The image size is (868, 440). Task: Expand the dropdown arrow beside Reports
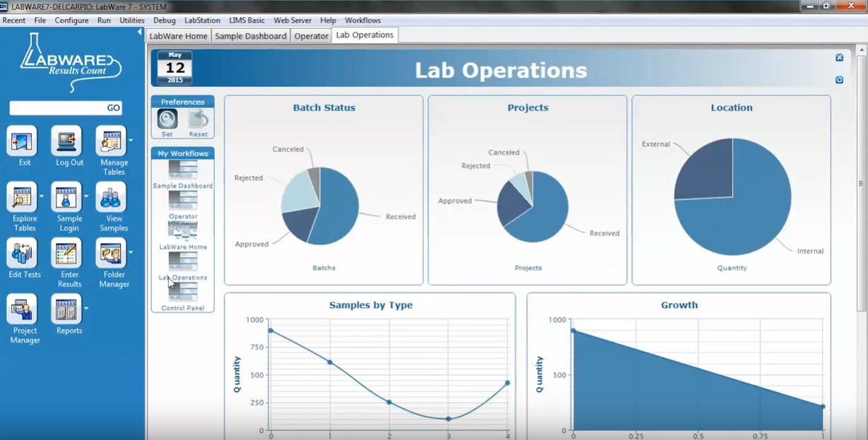coord(86,308)
